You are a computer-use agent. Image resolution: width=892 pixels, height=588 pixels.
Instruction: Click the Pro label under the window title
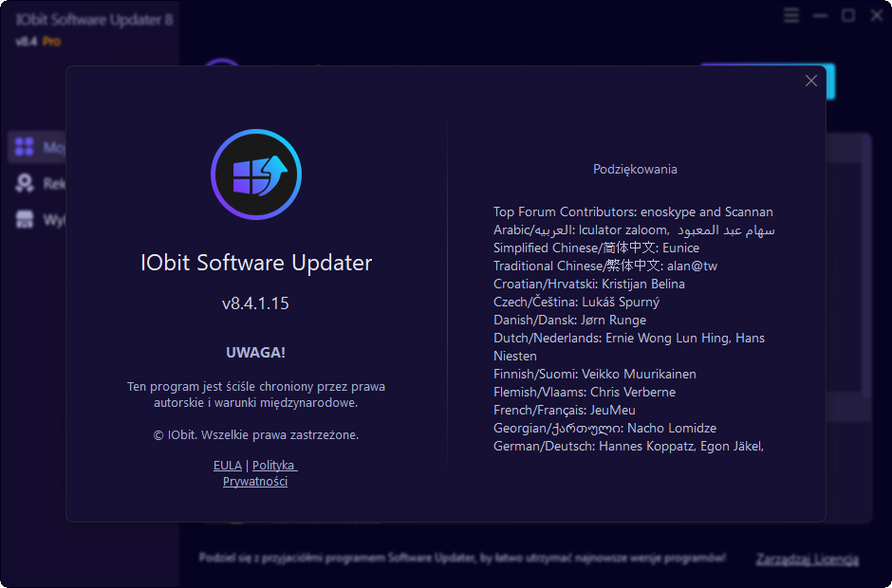[51, 42]
